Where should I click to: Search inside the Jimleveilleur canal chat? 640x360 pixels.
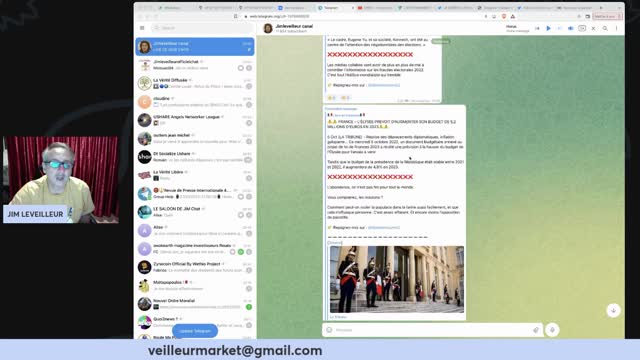pyautogui.click(x=605, y=28)
